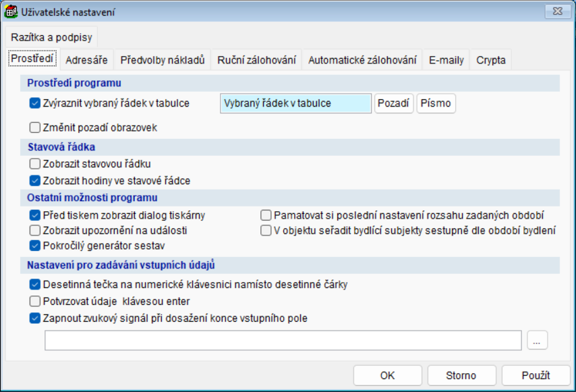Uncheck Zobrazit hodiny ve stavové řádce
Viewport: 576px width, 392px height.
tap(35, 181)
